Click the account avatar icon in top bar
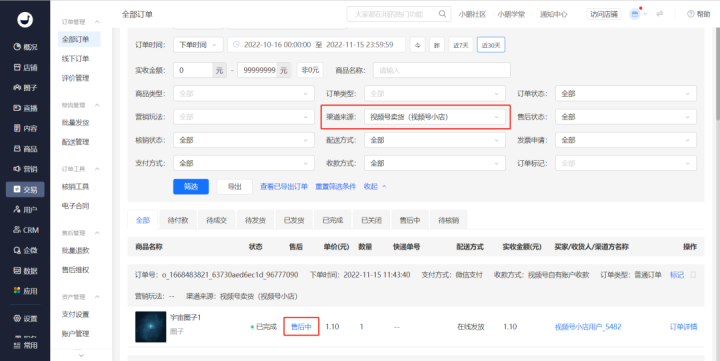Image resolution: width=720 pixels, height=361 pixels. [x=635, y=14]
